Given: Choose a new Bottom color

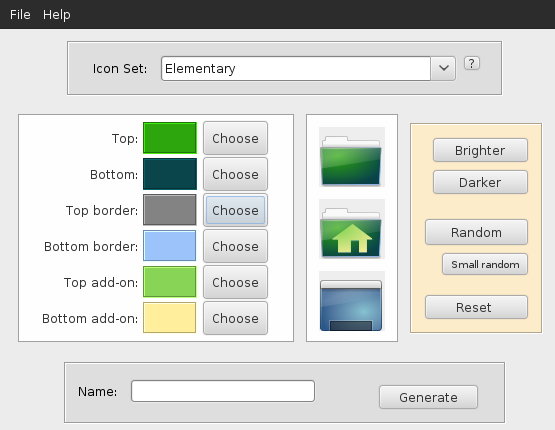Looking at the screenshot, I should [x=235, y=174].
